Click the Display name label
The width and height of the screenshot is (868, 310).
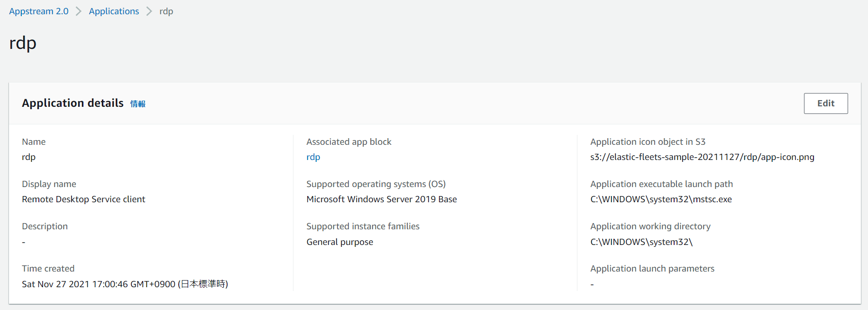pyautogui.click(x=49, y=184)
